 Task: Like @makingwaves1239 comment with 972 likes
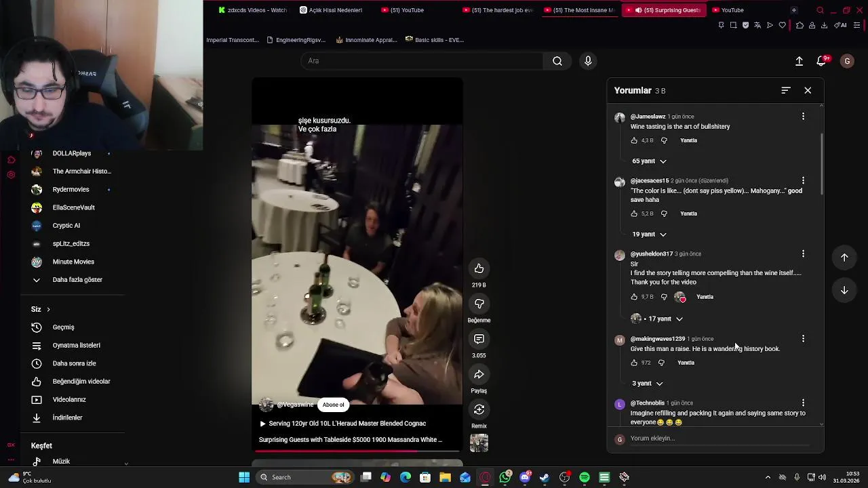click(634, 363)
